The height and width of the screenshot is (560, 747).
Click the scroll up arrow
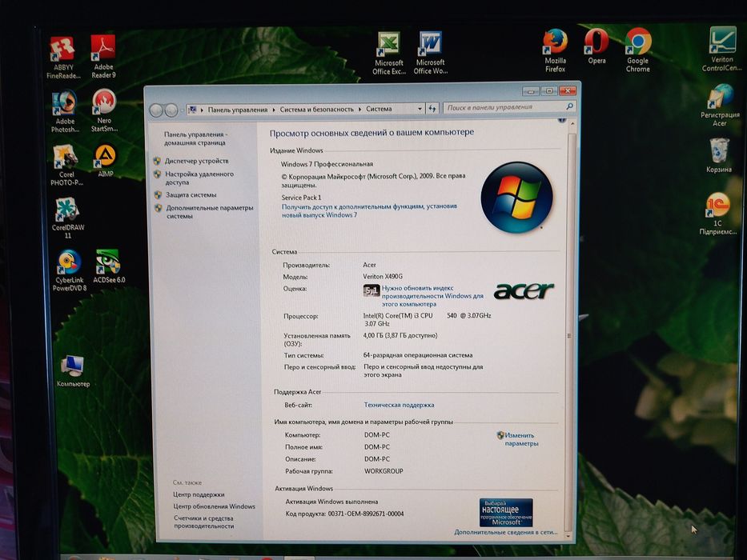(572, 123)
